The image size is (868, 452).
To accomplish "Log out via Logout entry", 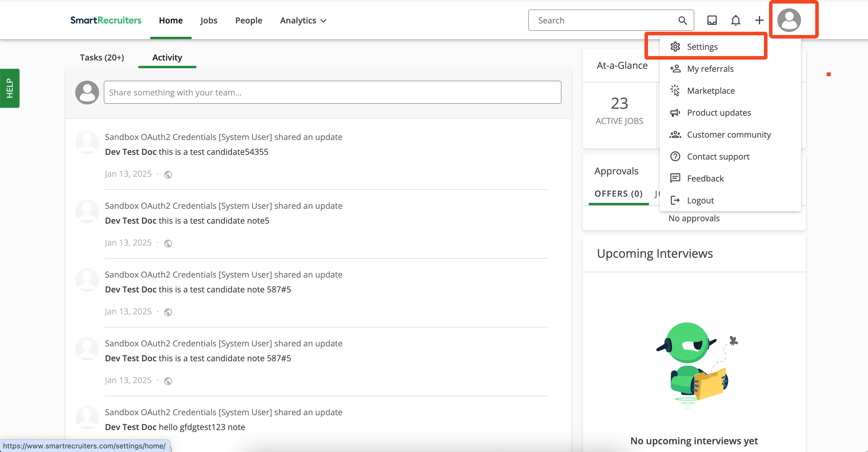I will click(x=700, y=200).
